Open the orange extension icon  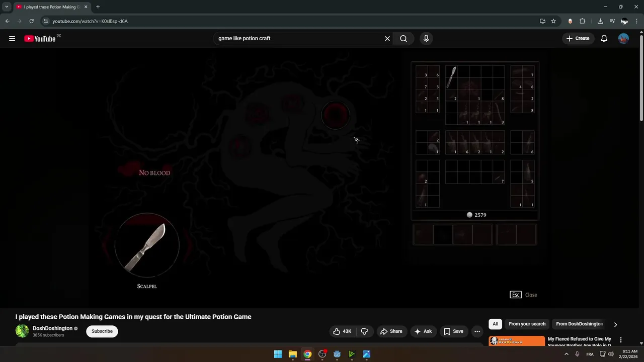[x=570, y=21]
